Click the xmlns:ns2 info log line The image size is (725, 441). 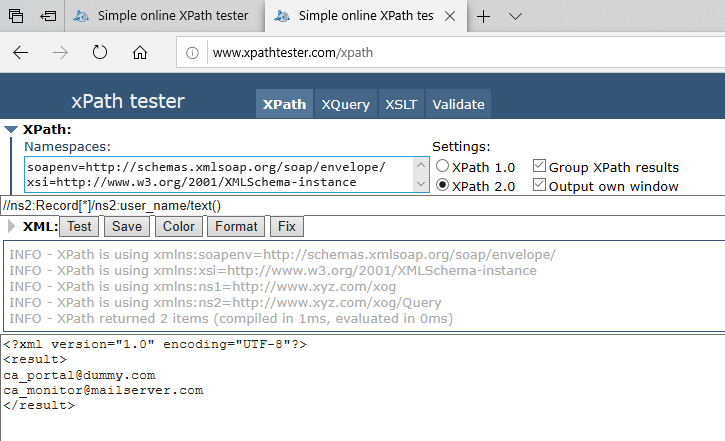[x=225, y=302]
